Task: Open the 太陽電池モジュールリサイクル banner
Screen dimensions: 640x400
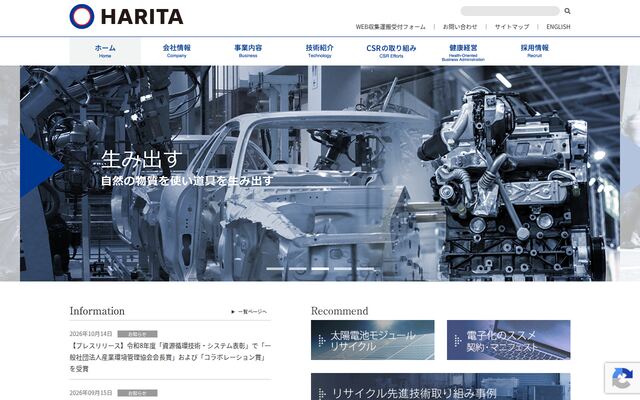Action: [x=373, y=340]
